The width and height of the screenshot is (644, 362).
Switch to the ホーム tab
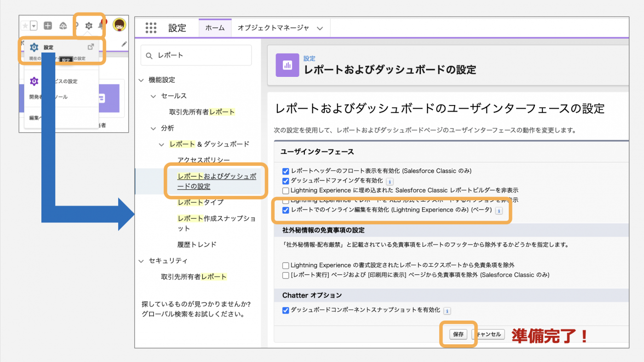point(215,28)
